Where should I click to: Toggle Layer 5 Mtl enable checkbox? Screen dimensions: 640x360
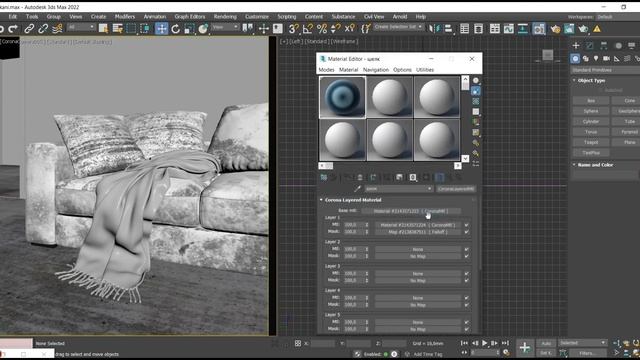coord(467,322)
